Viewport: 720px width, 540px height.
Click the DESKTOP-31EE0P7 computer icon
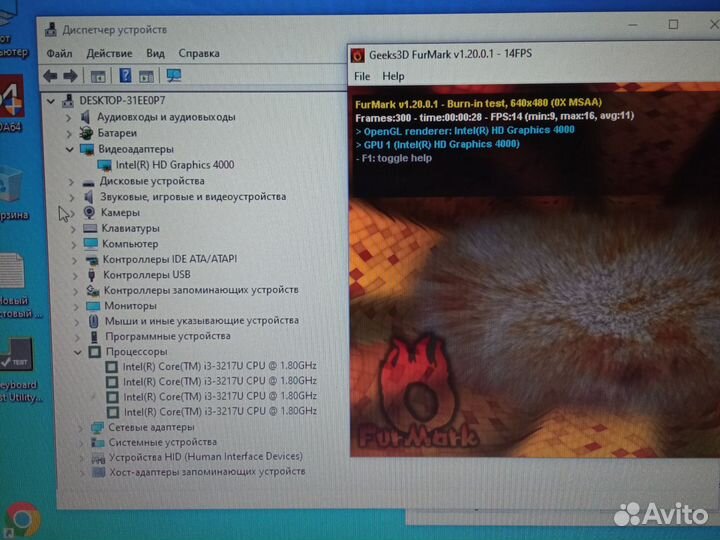[x=68, y=101]
